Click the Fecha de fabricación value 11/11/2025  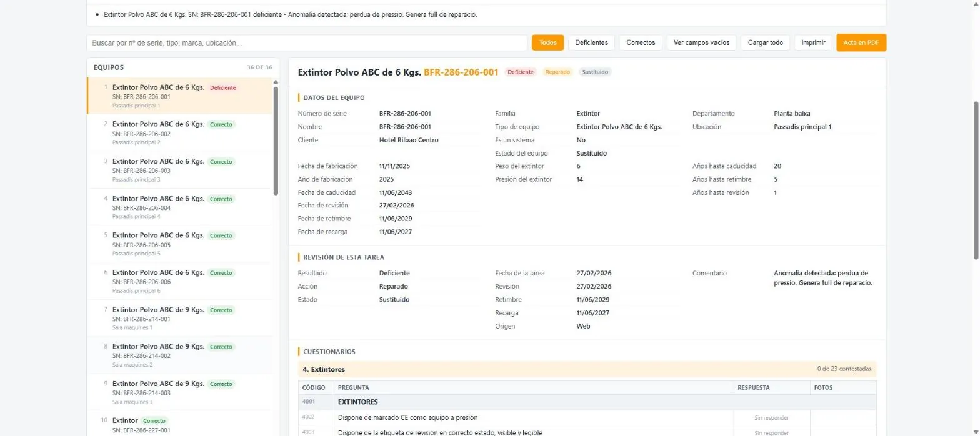395,166
